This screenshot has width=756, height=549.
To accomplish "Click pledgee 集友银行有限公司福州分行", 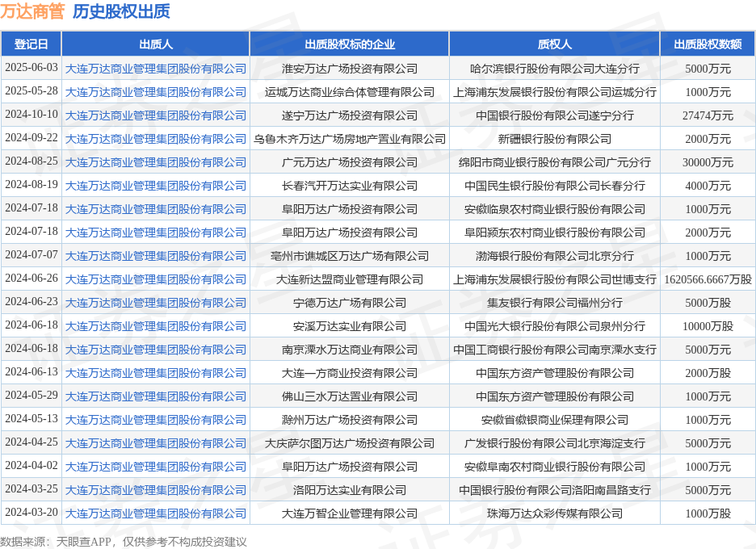I will (554, 303).
